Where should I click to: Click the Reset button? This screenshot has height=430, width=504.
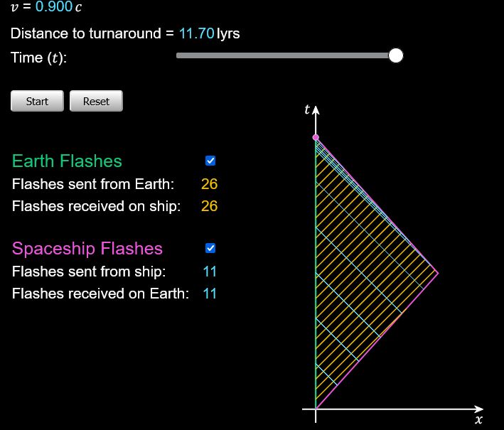tap(96, 101)
